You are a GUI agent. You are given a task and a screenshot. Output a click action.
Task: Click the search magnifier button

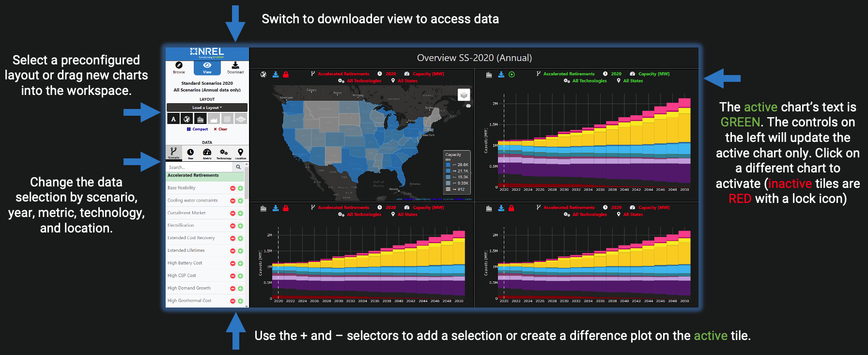click(x=238, y=167)
